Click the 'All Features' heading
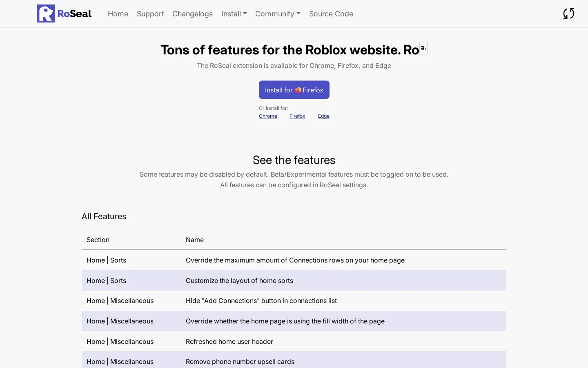This screenshot has width=588, height=368. 104,216
